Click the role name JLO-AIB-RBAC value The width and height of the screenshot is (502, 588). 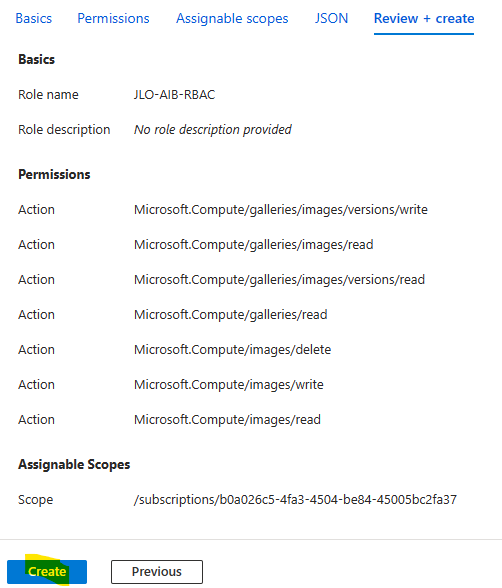tap(174, 94)
